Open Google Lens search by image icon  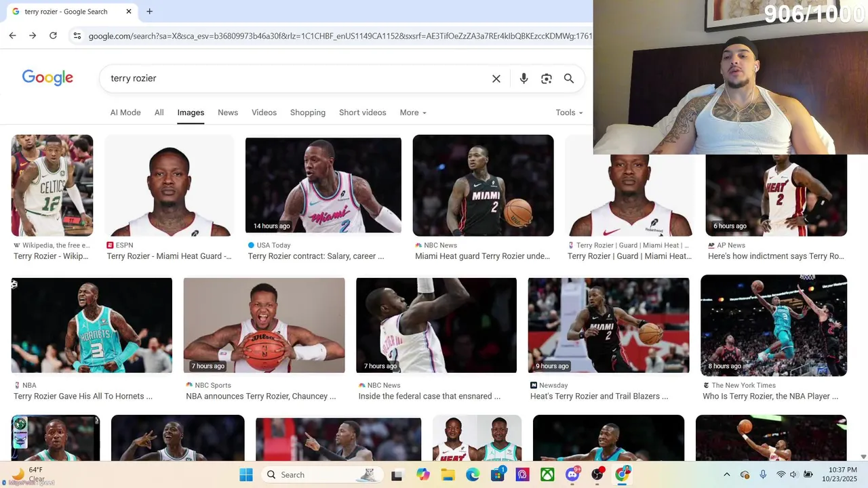(547, 79)
